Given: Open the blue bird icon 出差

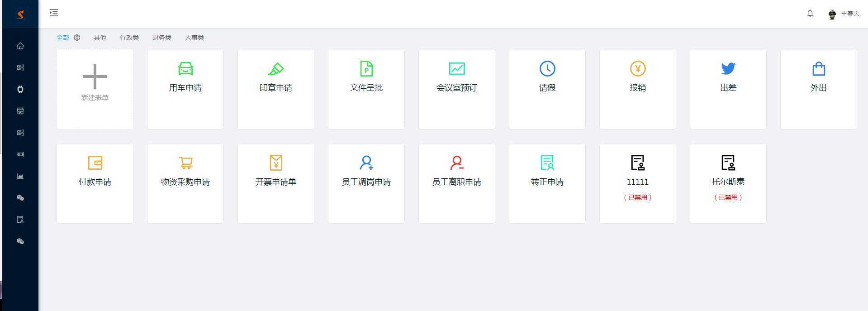Looking at the screenshot, I should [728, 69].
